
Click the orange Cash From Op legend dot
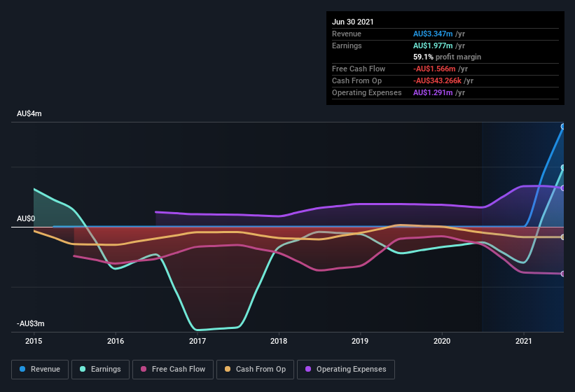[228, 369]
